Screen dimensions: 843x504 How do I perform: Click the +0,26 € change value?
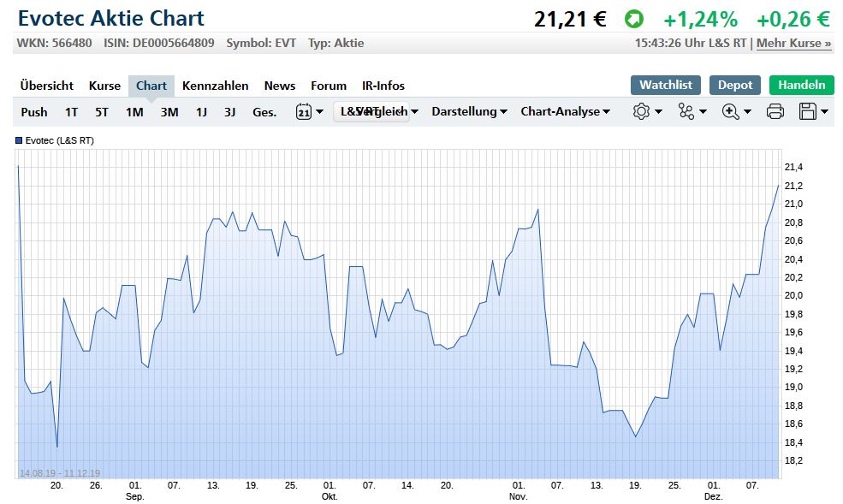(x=793, y=20)
